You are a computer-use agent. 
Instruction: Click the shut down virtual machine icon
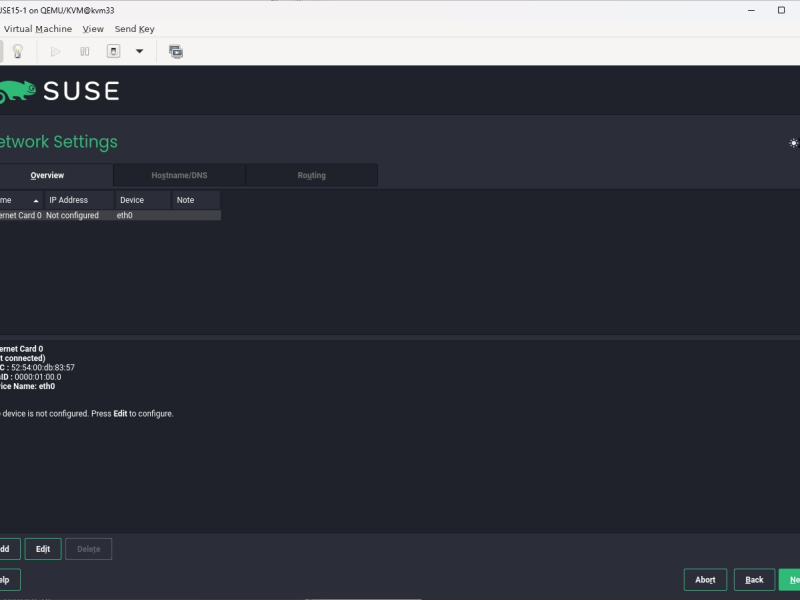point(113,51)
